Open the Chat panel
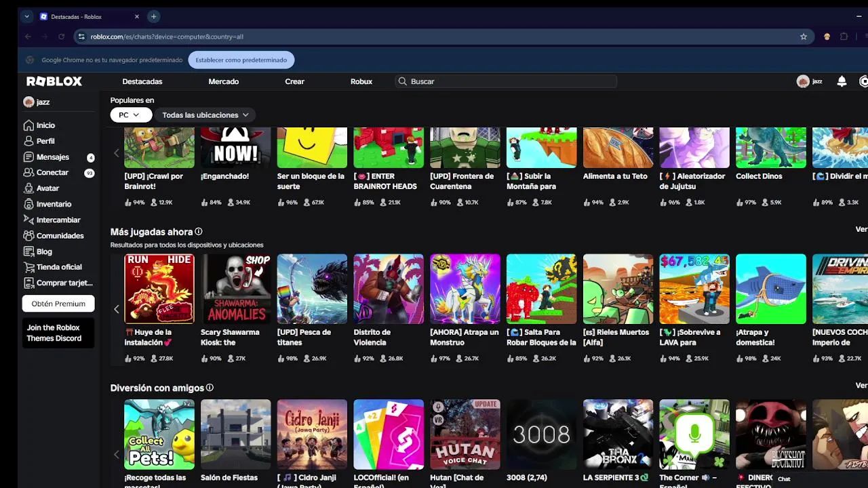Image resolution: width=868 pixels, height=488 pixels. [784, 479]
